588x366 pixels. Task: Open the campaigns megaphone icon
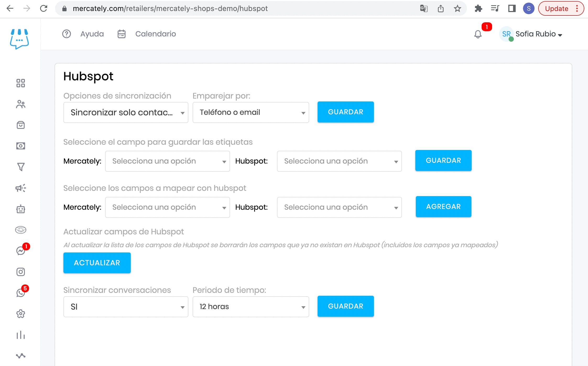click(20, 188)
